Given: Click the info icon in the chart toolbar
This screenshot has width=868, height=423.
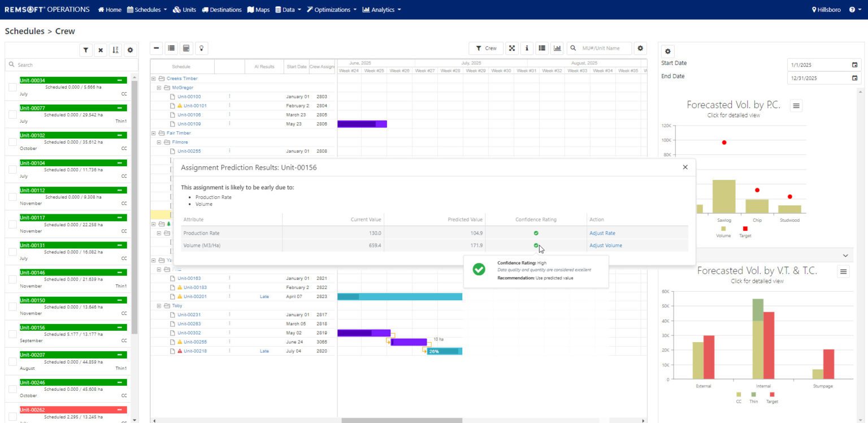Looking at the screenshot, I should [x=527, y=48].
